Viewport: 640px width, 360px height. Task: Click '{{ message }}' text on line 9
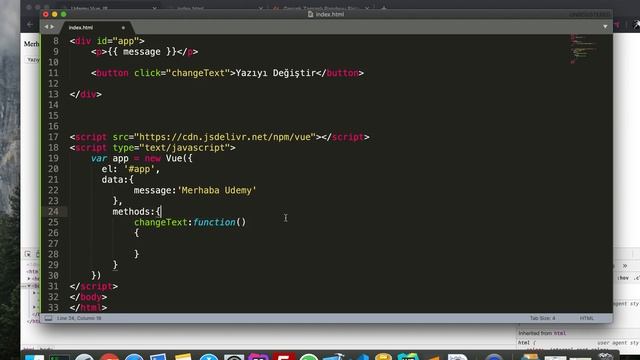pos(142,52)
